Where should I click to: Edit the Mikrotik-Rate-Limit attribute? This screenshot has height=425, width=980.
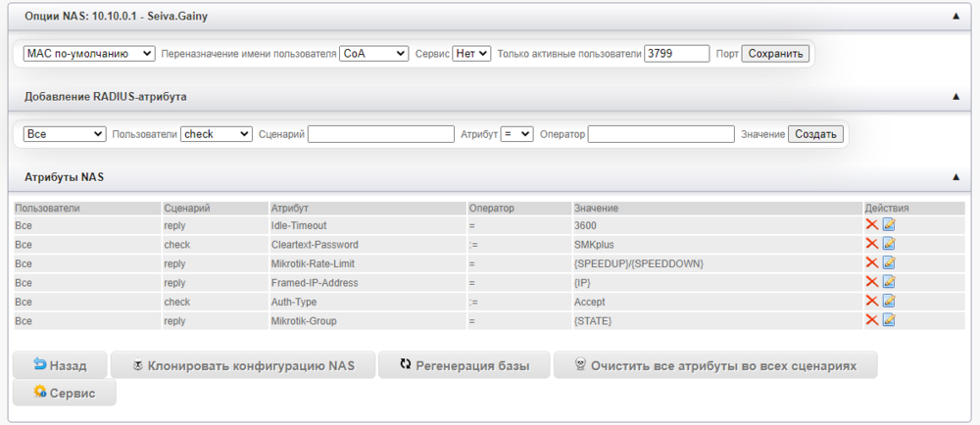point(889,262)
